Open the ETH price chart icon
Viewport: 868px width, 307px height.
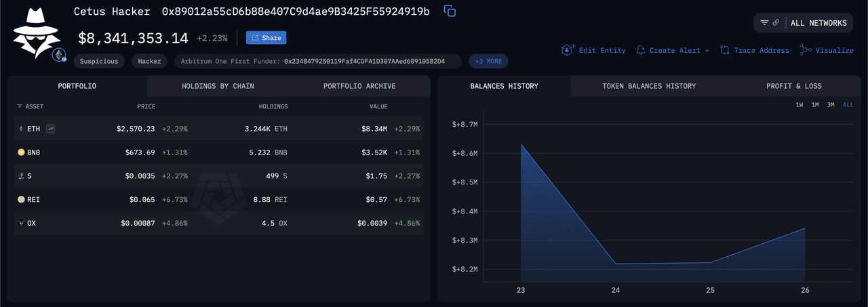pyautogui.click(x=51, y=129)
